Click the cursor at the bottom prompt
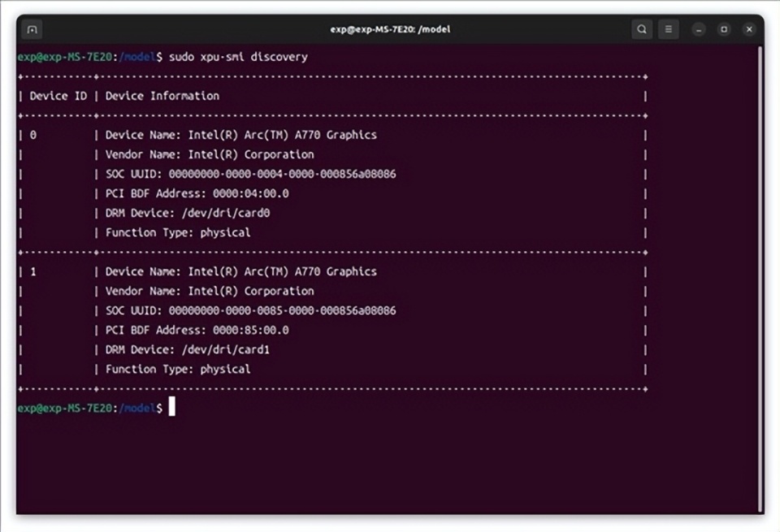The image size is (780, 532). point(172,407)
